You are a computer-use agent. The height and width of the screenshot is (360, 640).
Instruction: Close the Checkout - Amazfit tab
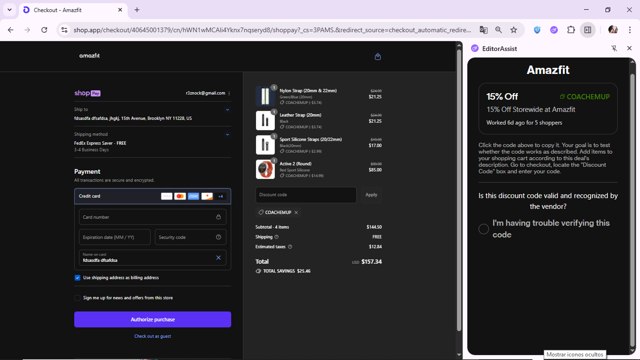pos(120,10)
